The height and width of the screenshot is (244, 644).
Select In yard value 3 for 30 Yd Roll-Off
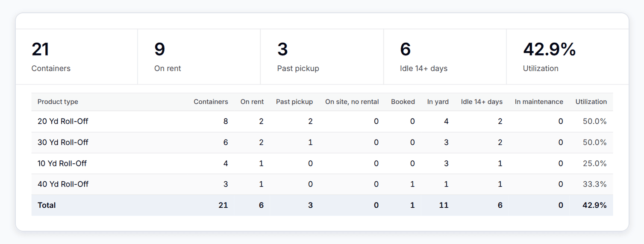446,142
